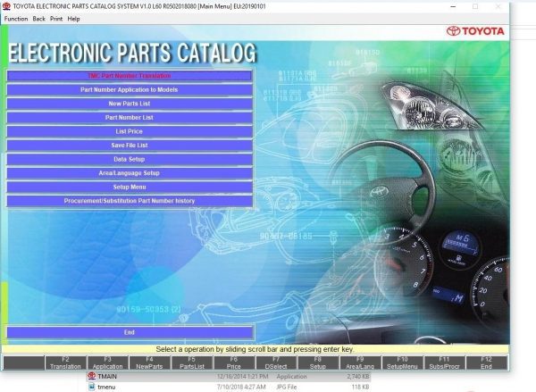Click the F11 Subs/Procr function key
This screenshot has height=392, width=536.
pos(444,363)
